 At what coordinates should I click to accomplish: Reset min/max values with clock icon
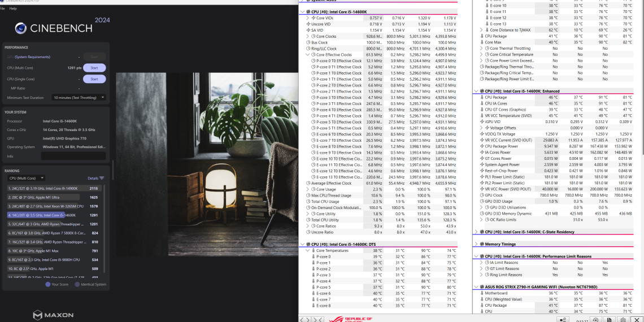[596, 320]
